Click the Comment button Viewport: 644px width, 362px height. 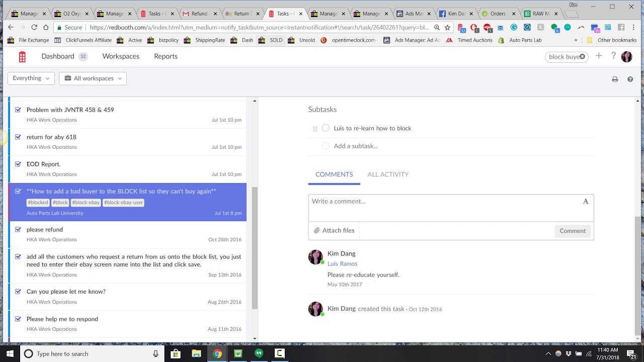point(573,231)
